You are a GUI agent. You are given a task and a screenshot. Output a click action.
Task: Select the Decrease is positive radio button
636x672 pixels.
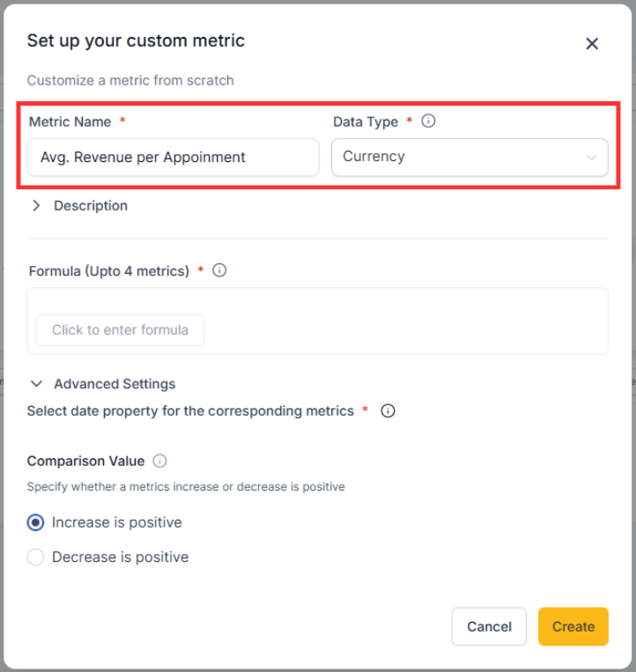[35, 557]
